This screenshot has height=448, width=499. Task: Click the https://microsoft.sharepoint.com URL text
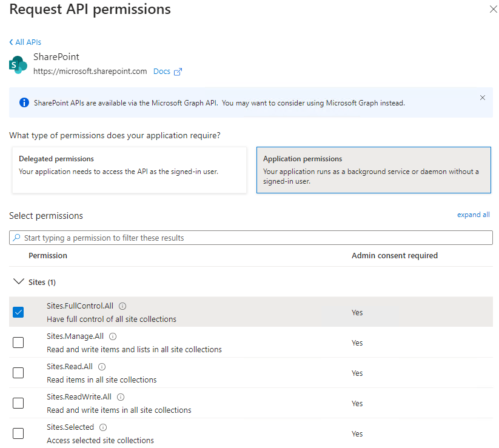coord(90,72)
